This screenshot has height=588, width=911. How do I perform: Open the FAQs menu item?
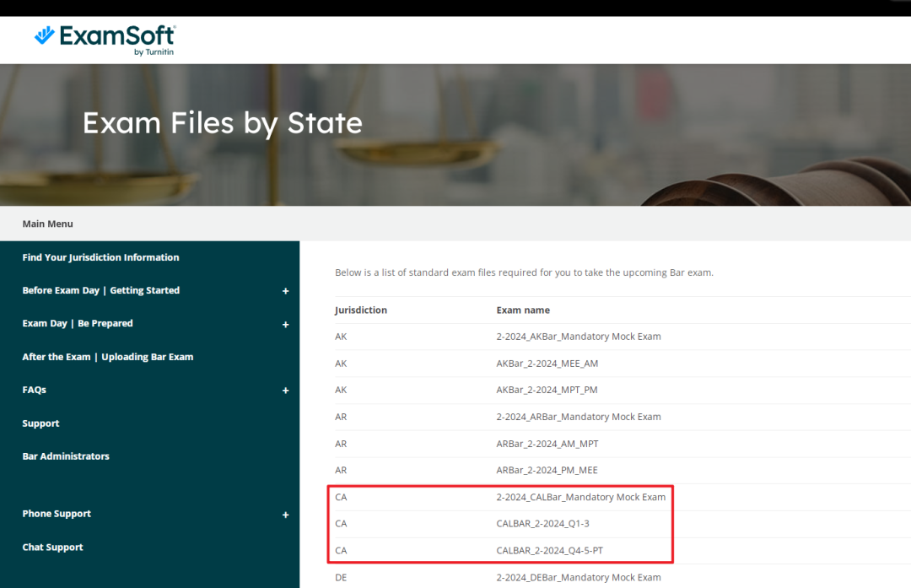[x=35, y=390]
